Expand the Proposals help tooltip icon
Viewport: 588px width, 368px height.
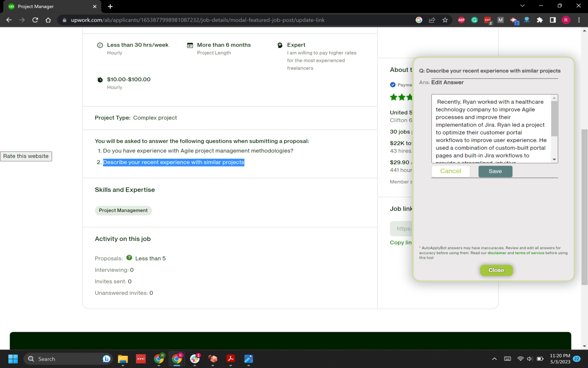coord(129,258)
